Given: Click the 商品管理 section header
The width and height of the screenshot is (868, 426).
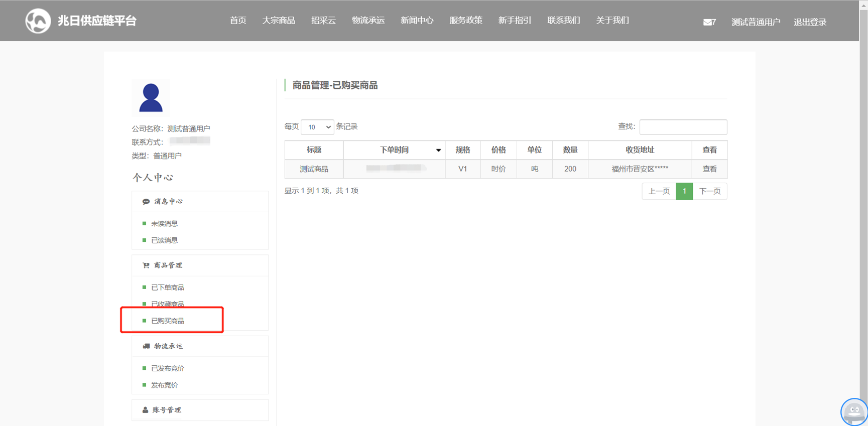Looking at the screenshot, I should click(200, 265).
